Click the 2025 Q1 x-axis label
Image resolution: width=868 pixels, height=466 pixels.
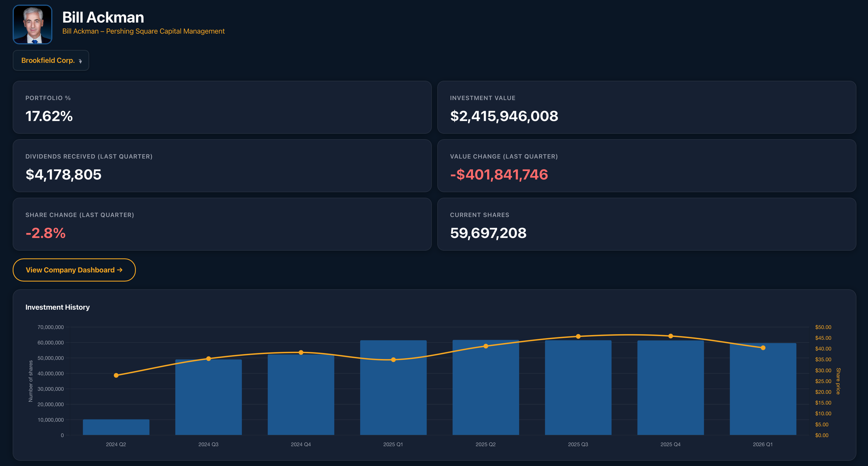pos(393,444)
